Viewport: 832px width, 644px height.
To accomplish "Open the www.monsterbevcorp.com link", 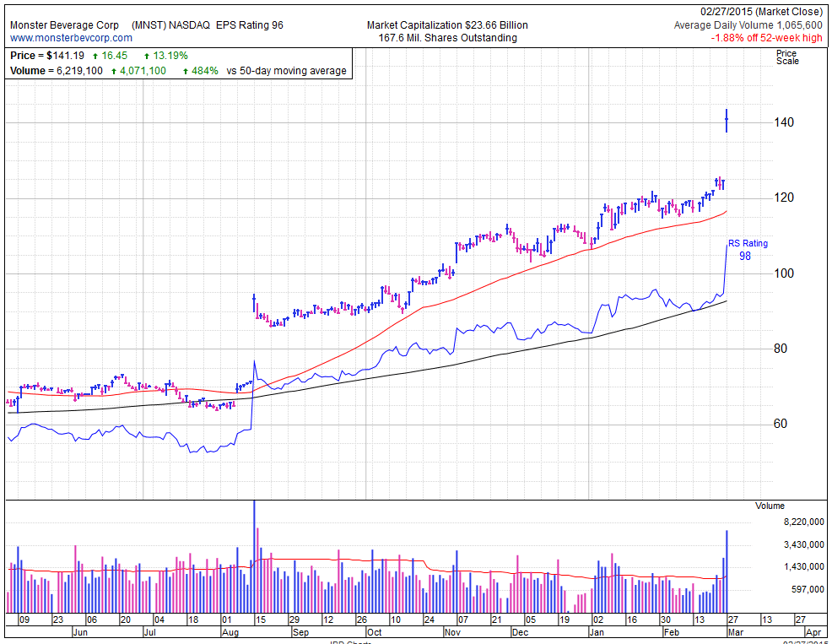I will [x=71, y=38].
